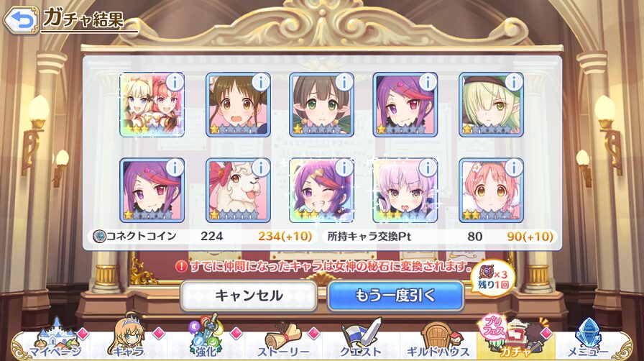This screenshot has width=644, height=361.
Task: Open the ギルドハウス tab
Action: pyautogui.click(x=438, y=339)
